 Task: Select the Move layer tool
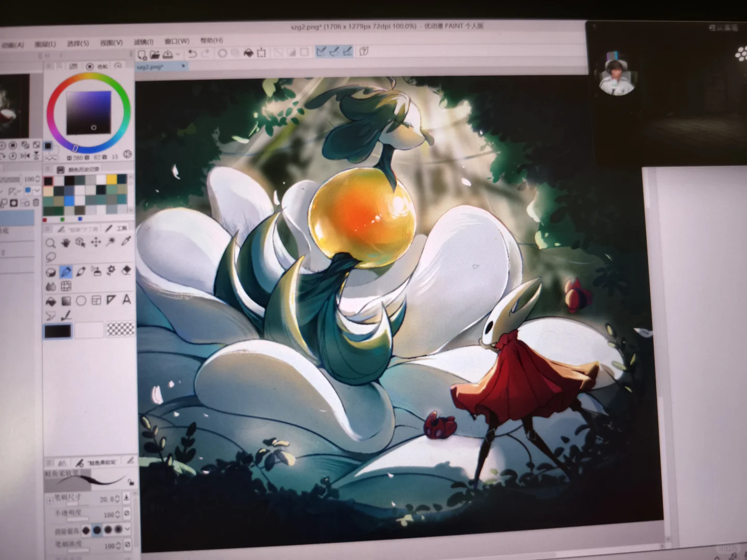click(x=96, y=242)
